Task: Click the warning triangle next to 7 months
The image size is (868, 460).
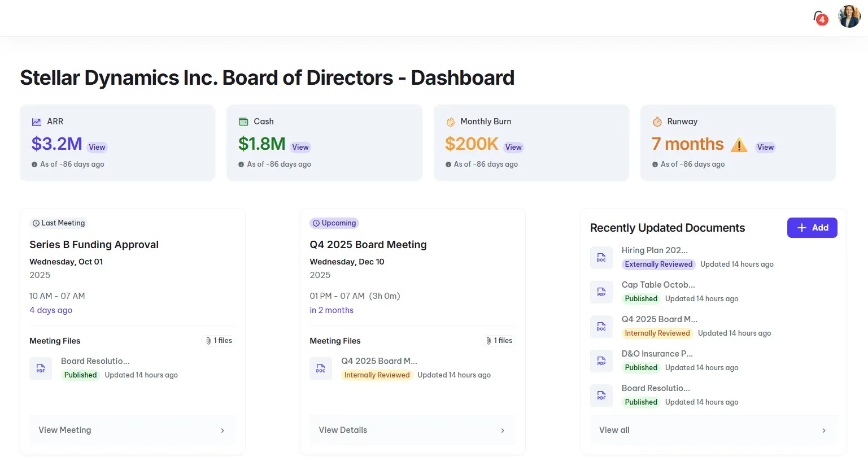Action: tap(739, 145)
